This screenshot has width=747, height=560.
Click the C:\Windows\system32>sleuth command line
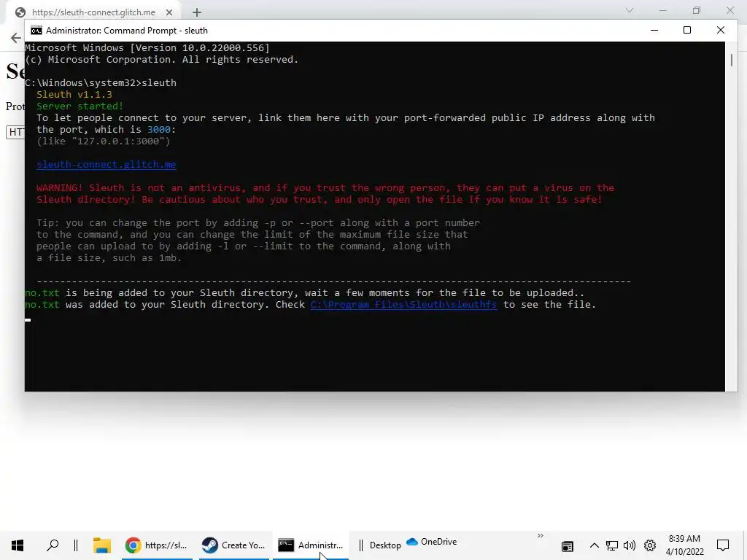pos(101,83)
